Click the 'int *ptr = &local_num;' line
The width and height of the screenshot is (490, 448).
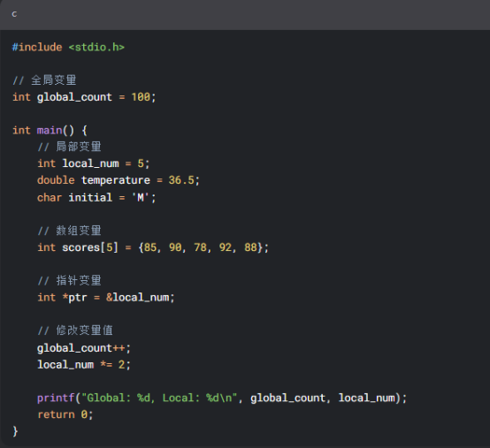click(x=105, y=298)
